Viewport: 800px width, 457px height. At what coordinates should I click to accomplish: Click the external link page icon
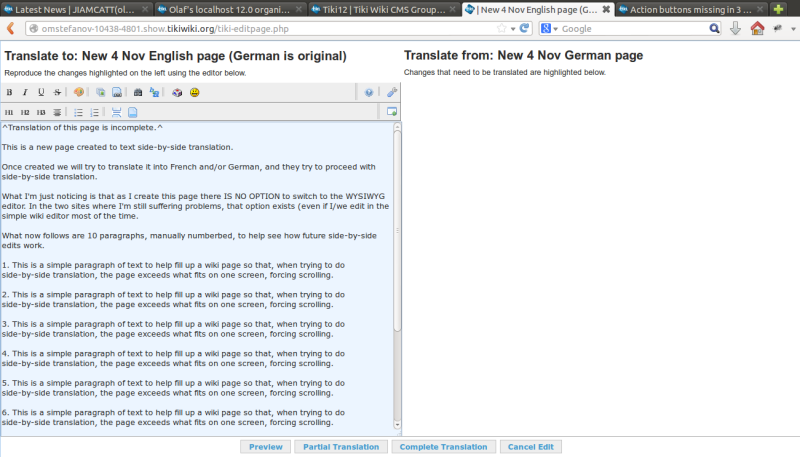(x=117, y=92)
